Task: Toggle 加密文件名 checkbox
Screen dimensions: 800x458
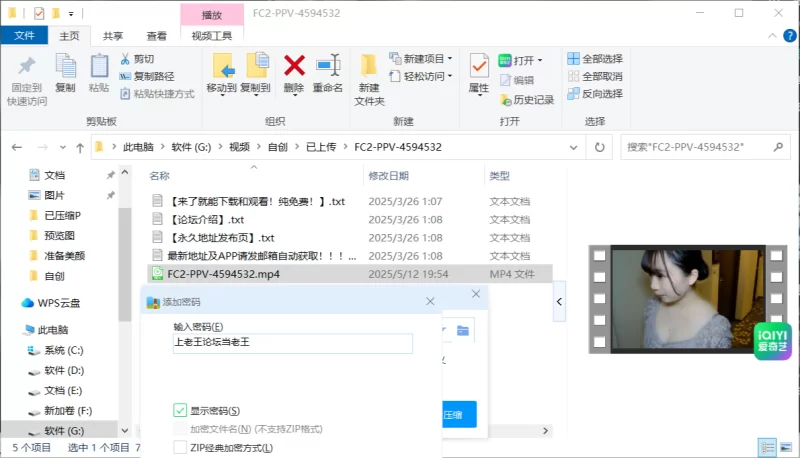Action: click(180, 429)
